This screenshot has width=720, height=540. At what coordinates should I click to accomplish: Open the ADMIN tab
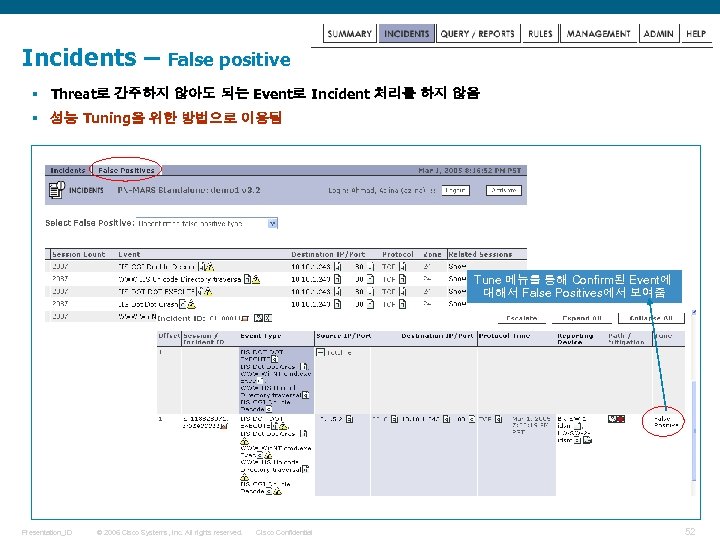pyautogui.click(x=658, y=34)
